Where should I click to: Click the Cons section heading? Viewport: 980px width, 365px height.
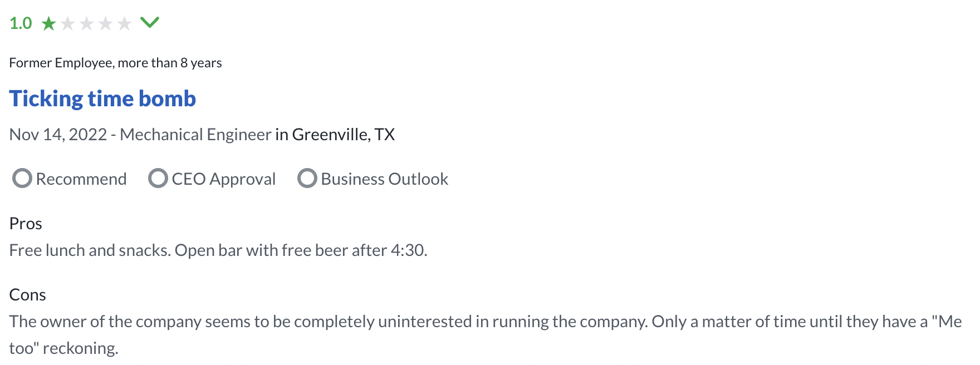[x=27, y=295]
